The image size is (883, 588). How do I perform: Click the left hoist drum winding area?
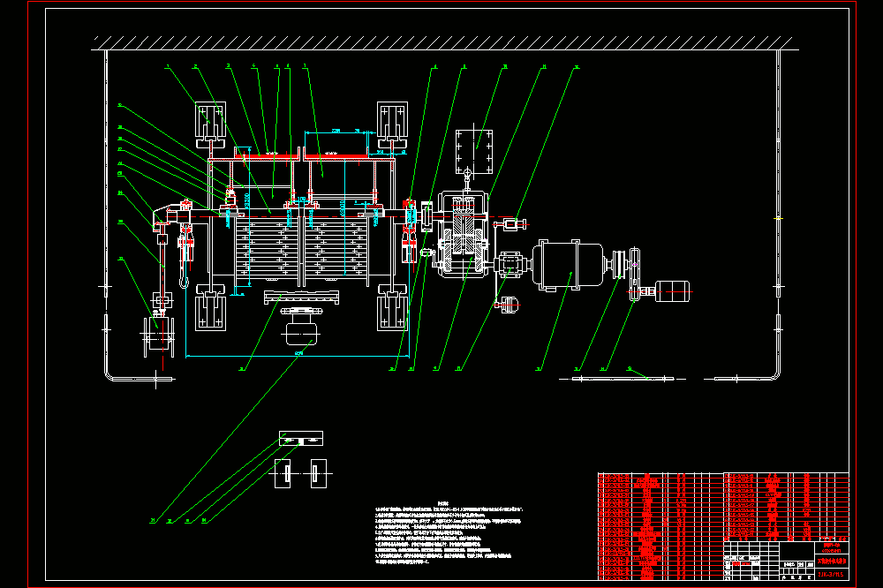pos(267,248)
